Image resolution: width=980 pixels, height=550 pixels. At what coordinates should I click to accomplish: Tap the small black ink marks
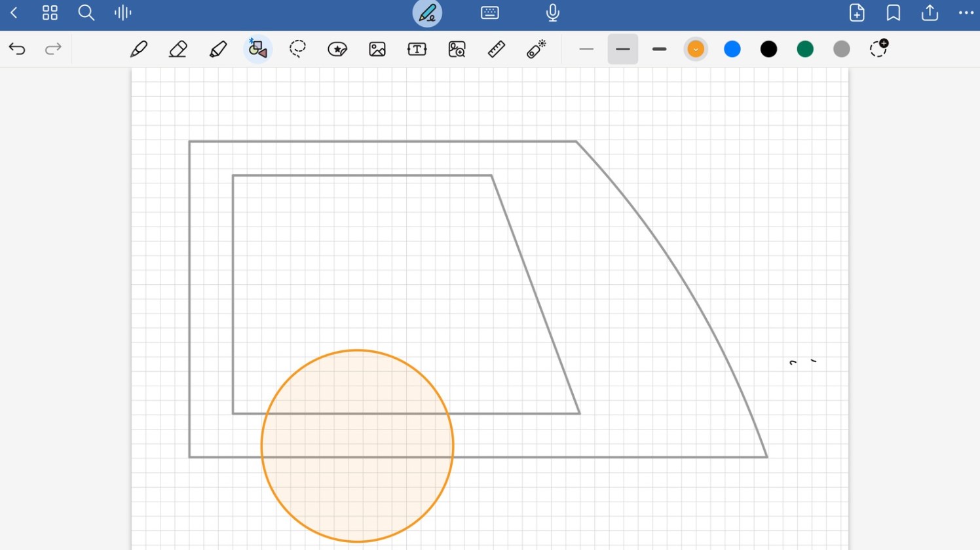(803, 361)
